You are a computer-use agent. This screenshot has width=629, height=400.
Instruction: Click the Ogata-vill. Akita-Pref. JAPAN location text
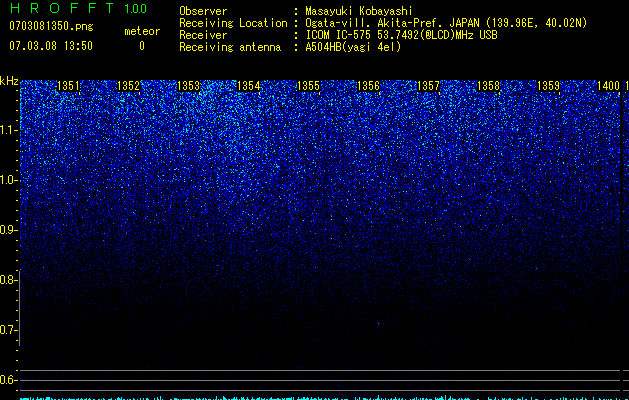[x=446, y=23]
